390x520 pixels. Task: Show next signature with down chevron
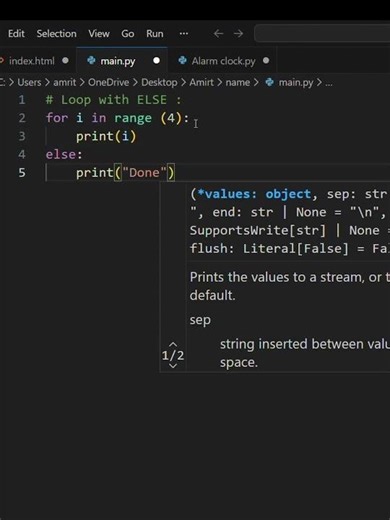173,366
